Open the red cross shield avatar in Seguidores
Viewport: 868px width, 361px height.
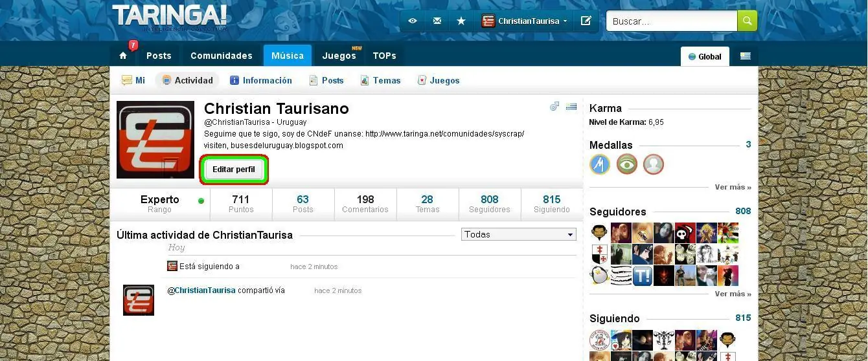tap(600, 254)
